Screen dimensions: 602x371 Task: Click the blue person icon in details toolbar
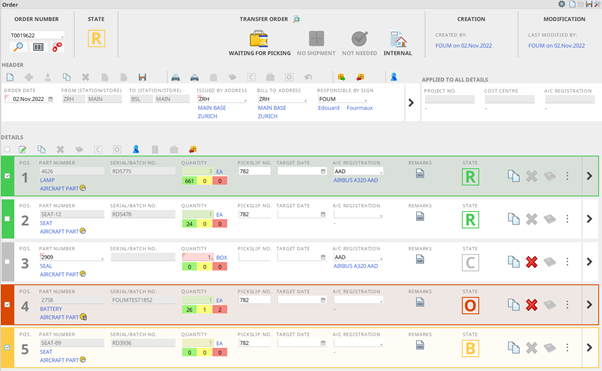pos(136,149)
